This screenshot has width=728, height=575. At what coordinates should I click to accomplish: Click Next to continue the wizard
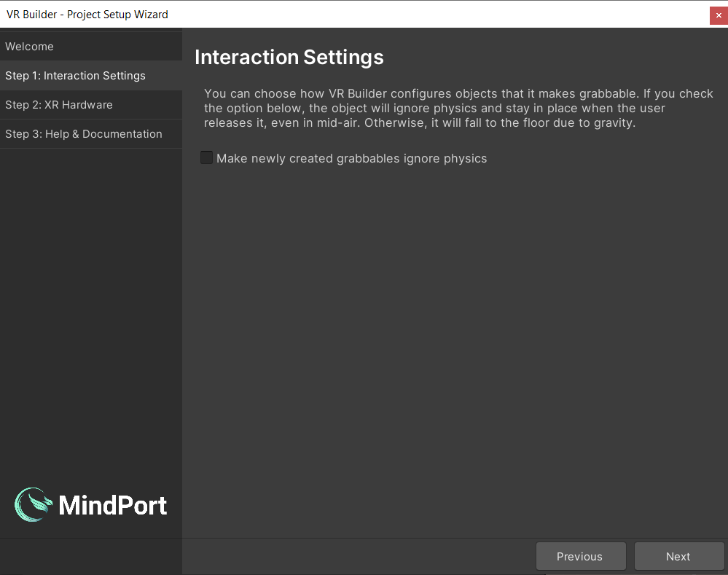coord(678,556)
